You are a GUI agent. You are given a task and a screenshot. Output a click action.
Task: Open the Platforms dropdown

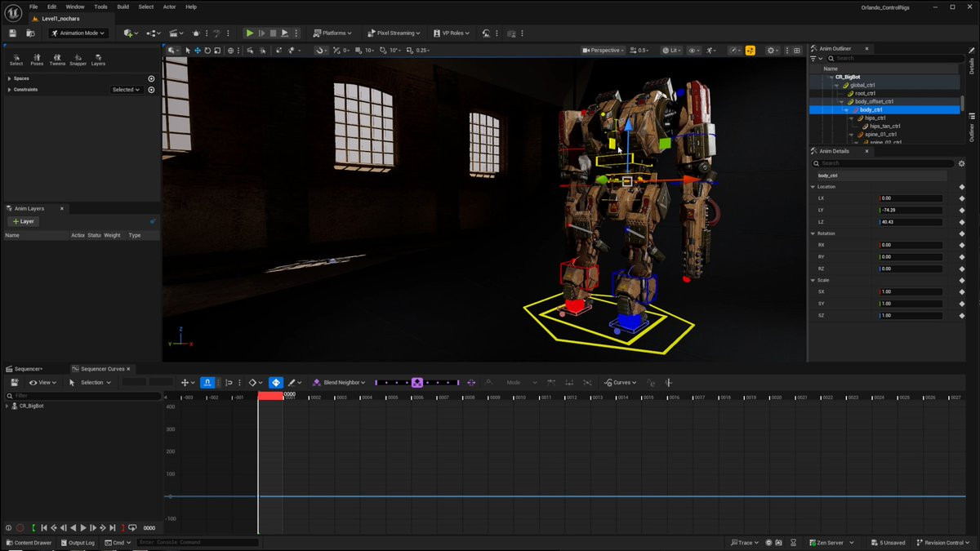(x=332, y=33)
